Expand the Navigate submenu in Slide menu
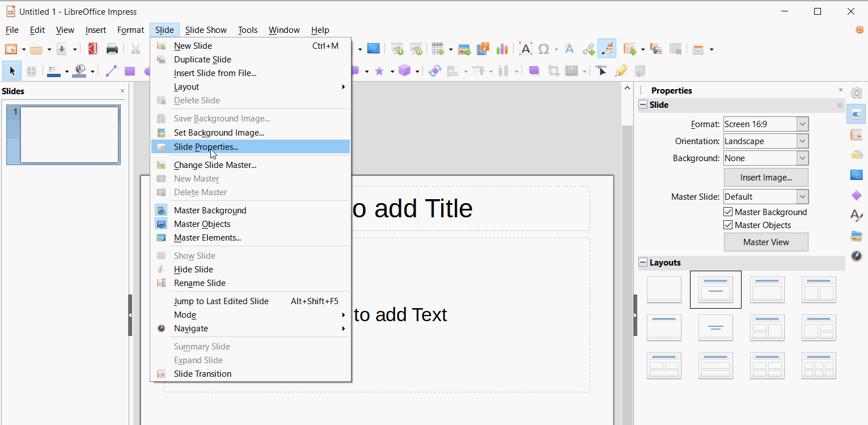Screen dimensions: 868x425 tap(251, 329)
